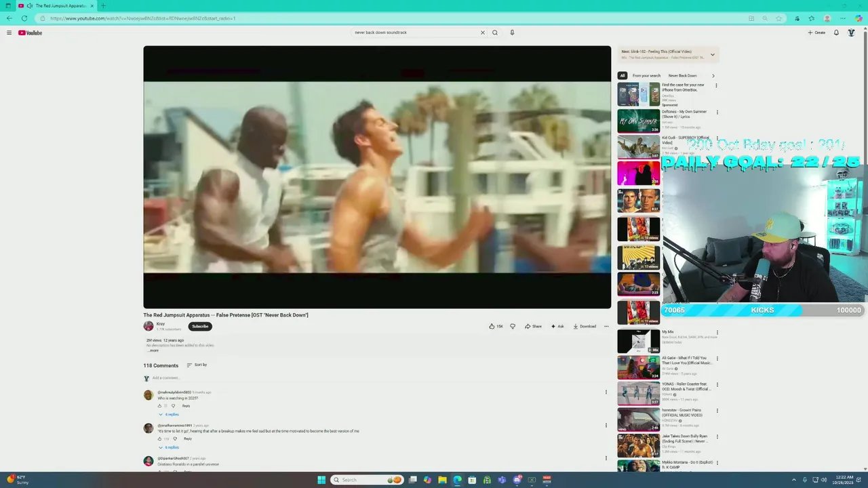Screen dimensions: 868x488
Task: Start voice search with microphone icon
Action: tap(512, 33)
